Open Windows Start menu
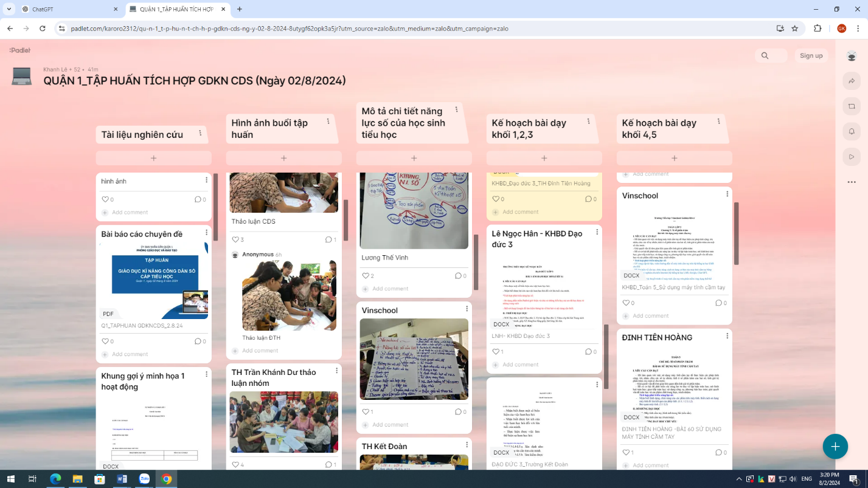 pyautogui.click(x=10, y=479)
